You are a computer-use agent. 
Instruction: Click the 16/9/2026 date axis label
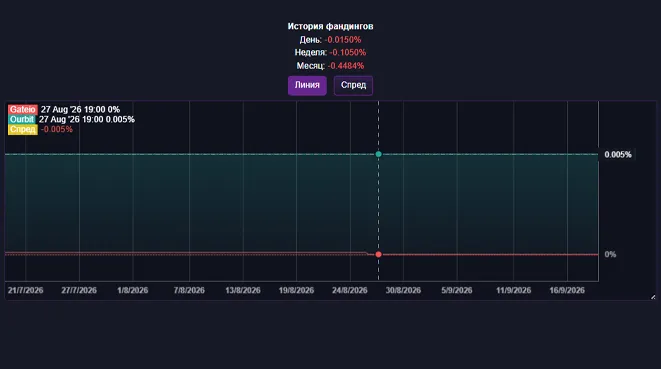pyautogui.click(x=567, y=290)
